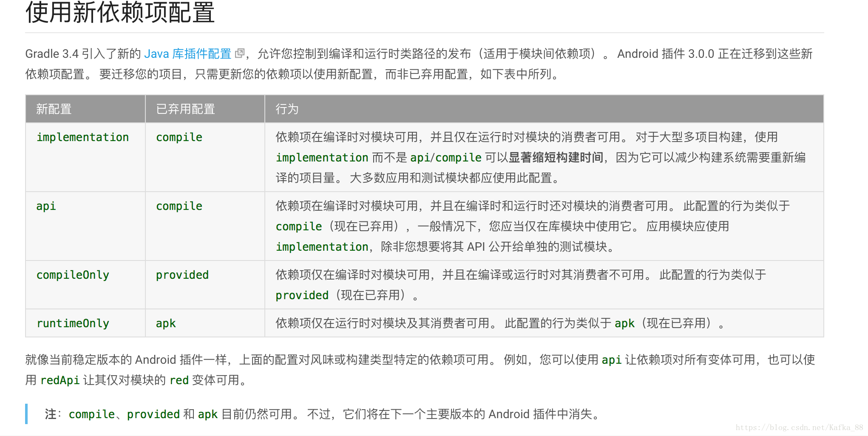Click compile code in api description
The width and height of the screenshot is (868, 436).
299,226
